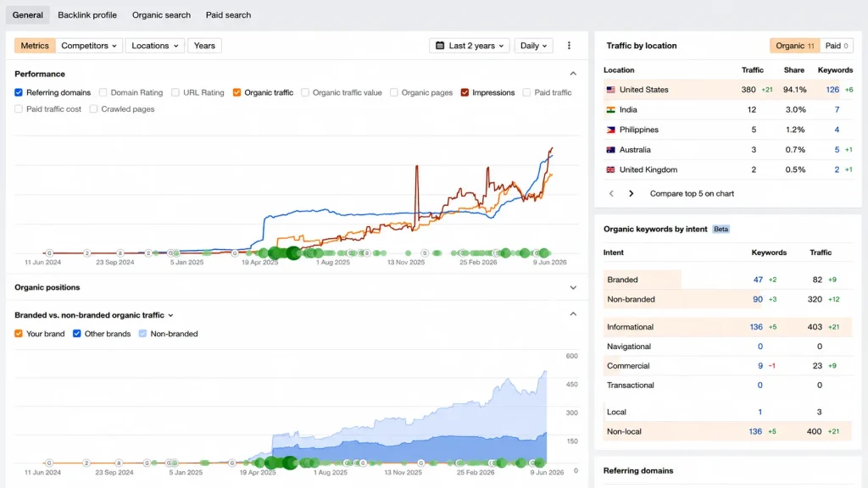Click the calendar icon in Last 2 years

440,46
